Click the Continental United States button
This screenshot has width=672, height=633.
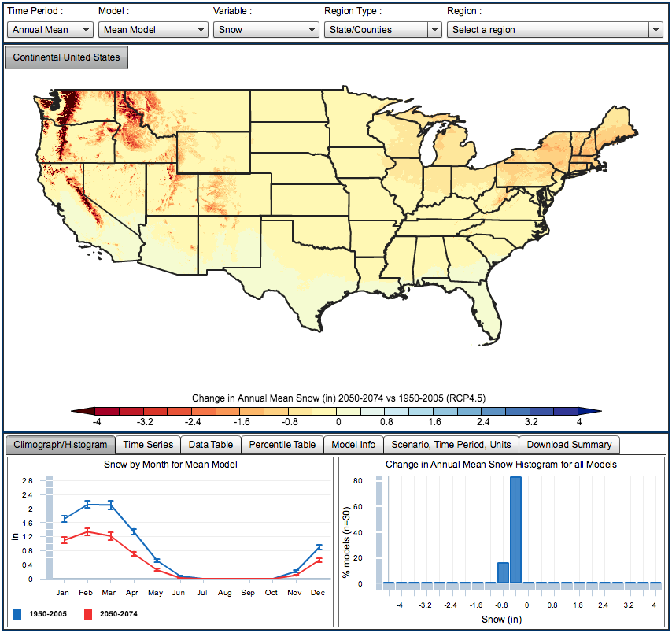pos(67,57)
